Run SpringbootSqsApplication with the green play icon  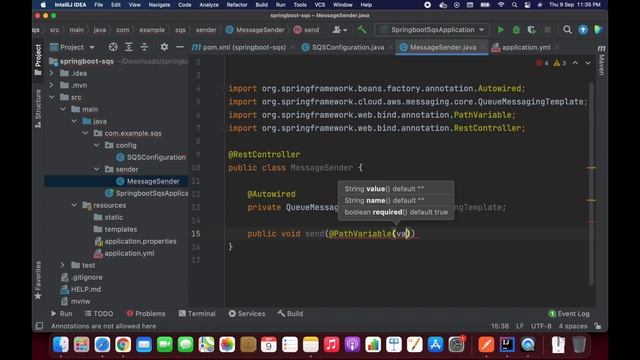tap(500, 30)
